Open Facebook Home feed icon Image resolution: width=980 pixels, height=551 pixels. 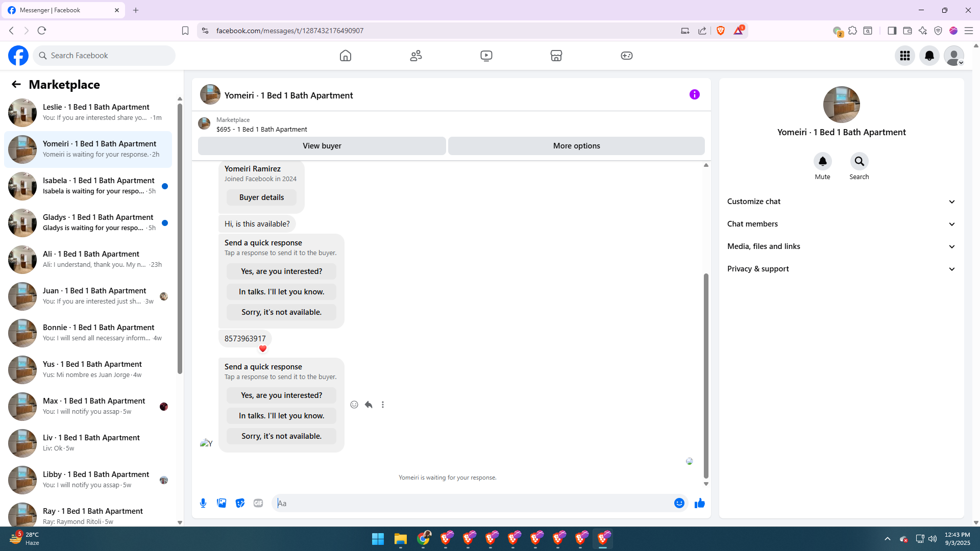pyautogui.click(x=346, y=56)
